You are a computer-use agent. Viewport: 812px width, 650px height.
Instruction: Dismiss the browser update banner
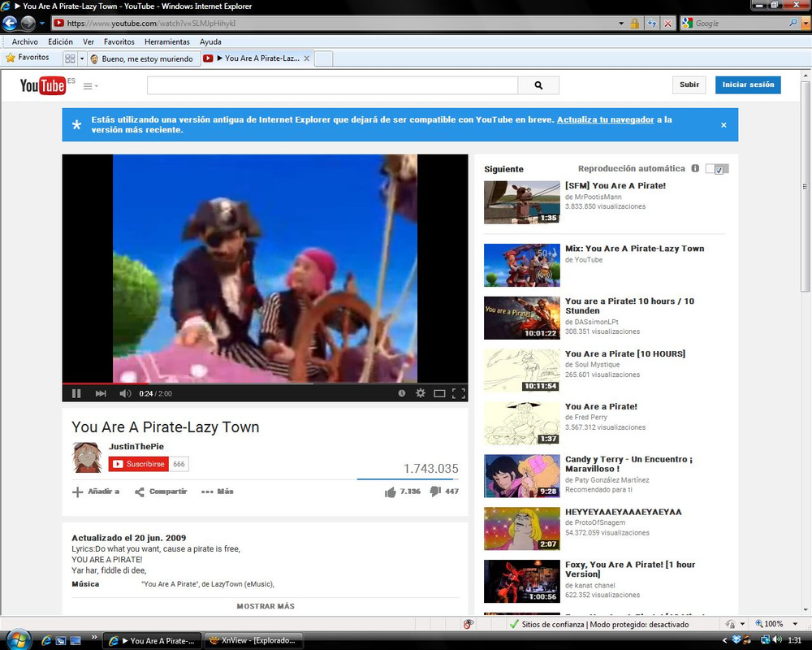723,125
